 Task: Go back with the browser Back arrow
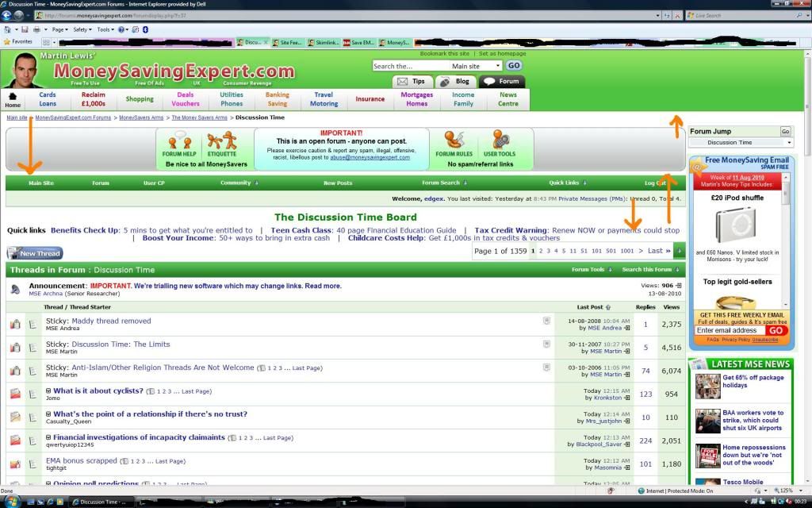pyautogui.click(x=7, y=16)
